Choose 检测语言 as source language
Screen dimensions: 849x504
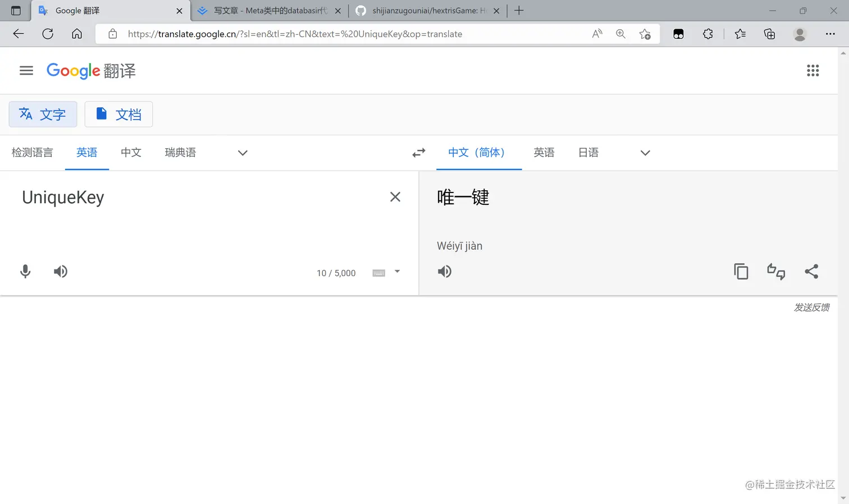32,153
